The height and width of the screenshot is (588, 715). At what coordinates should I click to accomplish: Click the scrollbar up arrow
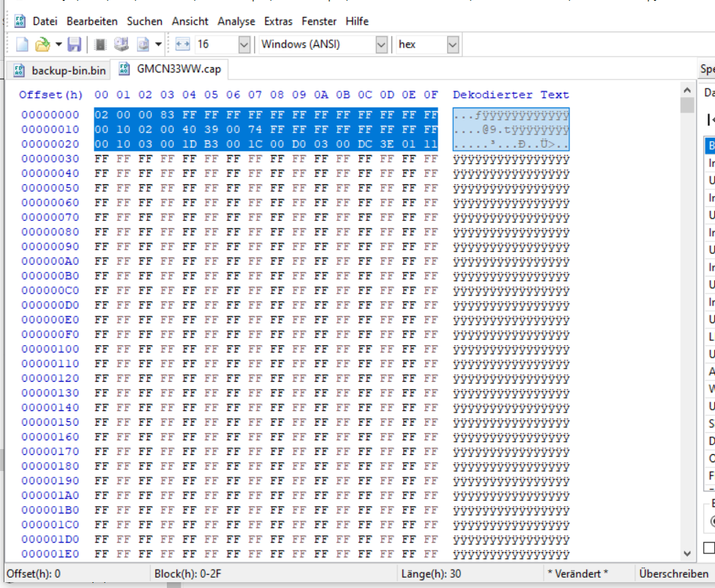coord(687,90)
